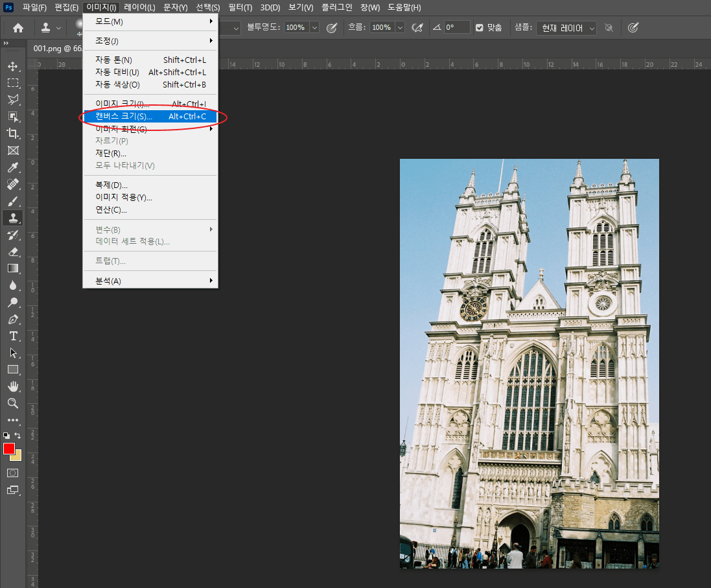This screenshot has height=588, width=711.
Task: Expand the toolbar double-arrow collapse control
Action: tap(6, 43)
